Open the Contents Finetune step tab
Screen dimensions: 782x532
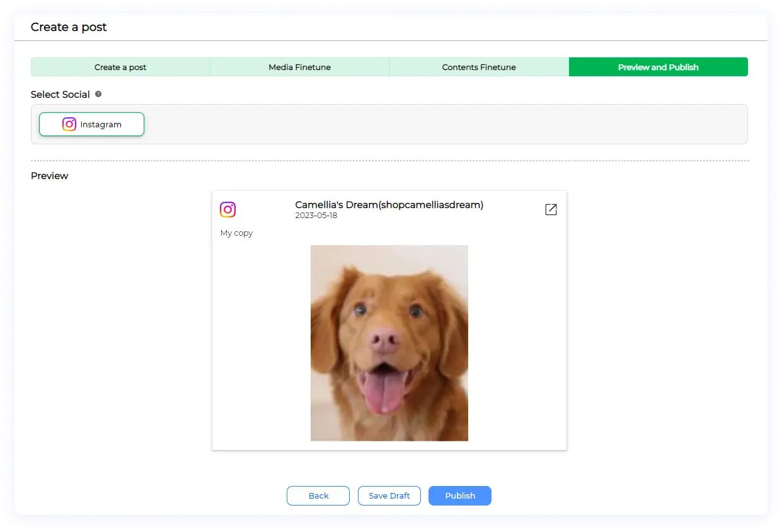tap(479, 67)
